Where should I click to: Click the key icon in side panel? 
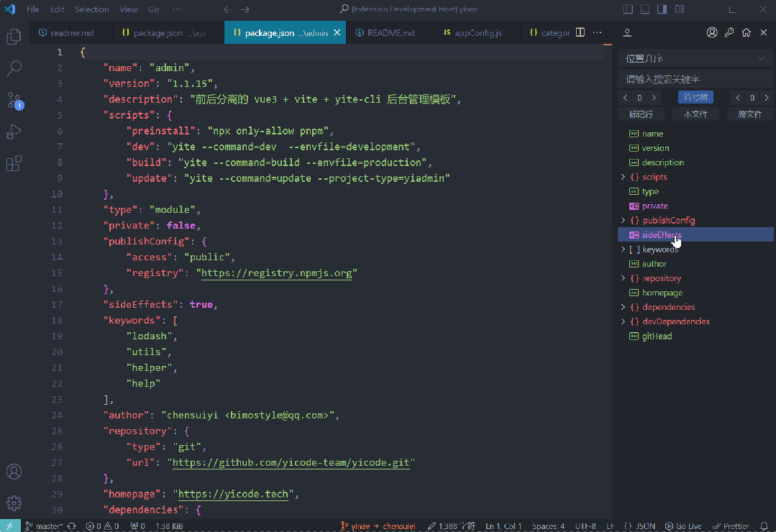coord(729,32)
